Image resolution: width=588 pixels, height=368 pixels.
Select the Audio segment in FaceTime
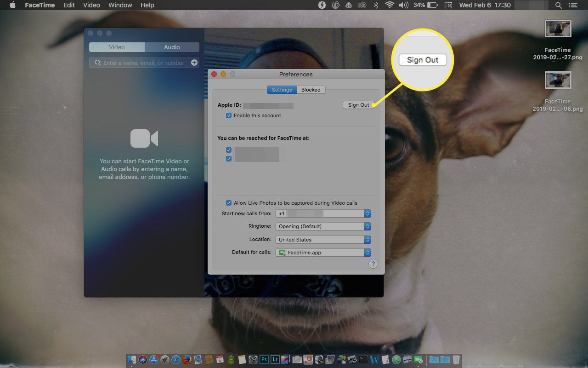pyautogui.click(x=172, y=47)
